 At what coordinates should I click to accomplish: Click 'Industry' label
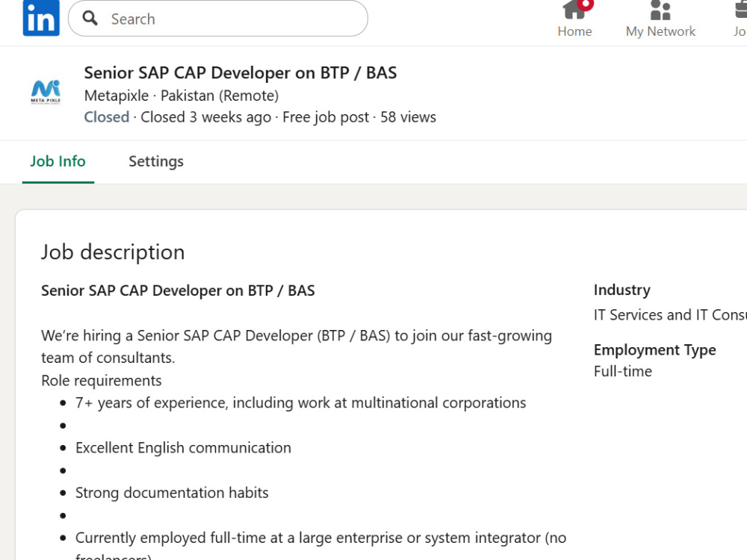pos(622,290)
